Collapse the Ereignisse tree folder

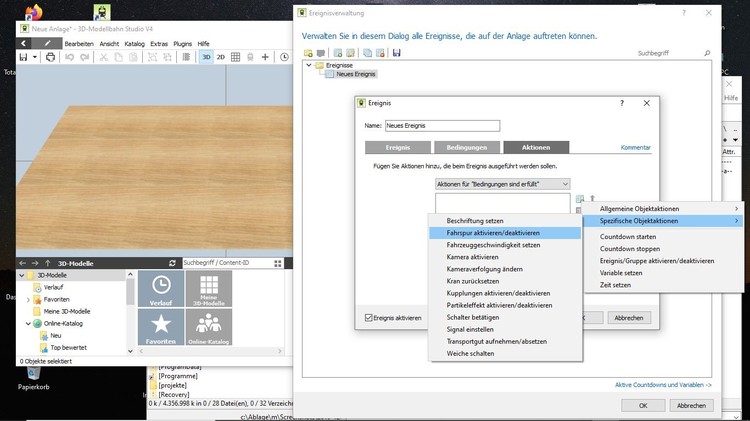[309, 65]
